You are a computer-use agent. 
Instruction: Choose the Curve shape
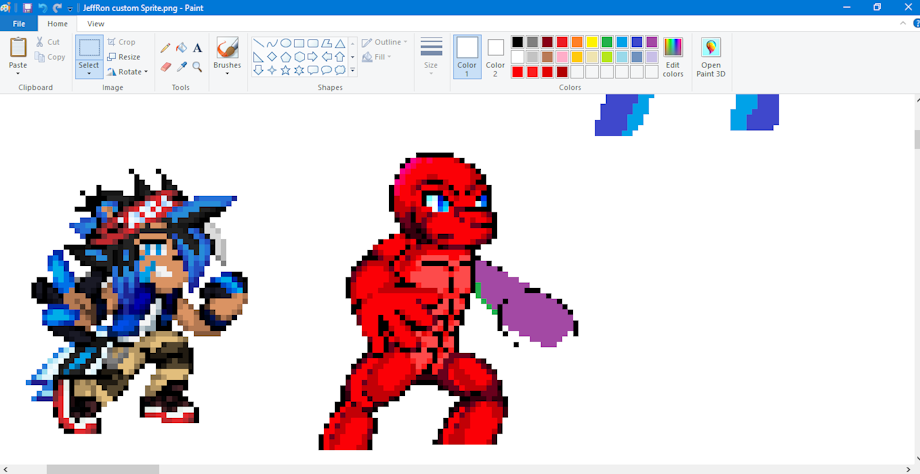coord(272,43)
